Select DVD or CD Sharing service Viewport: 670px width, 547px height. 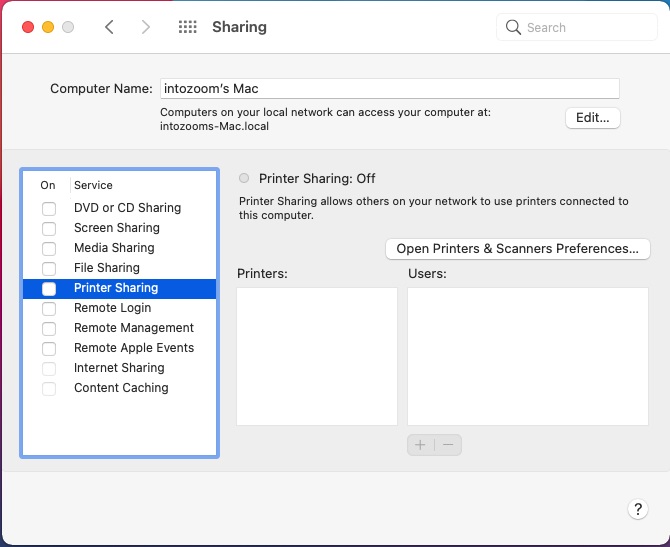coord(127,208)
